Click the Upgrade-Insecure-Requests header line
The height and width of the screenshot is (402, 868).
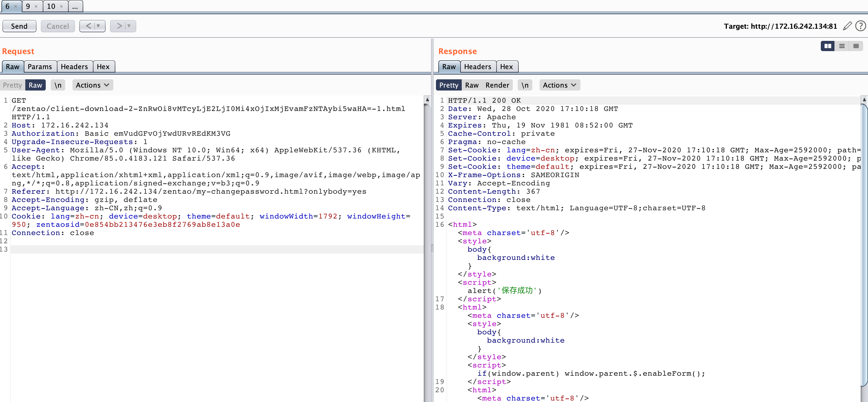point(80,142)
